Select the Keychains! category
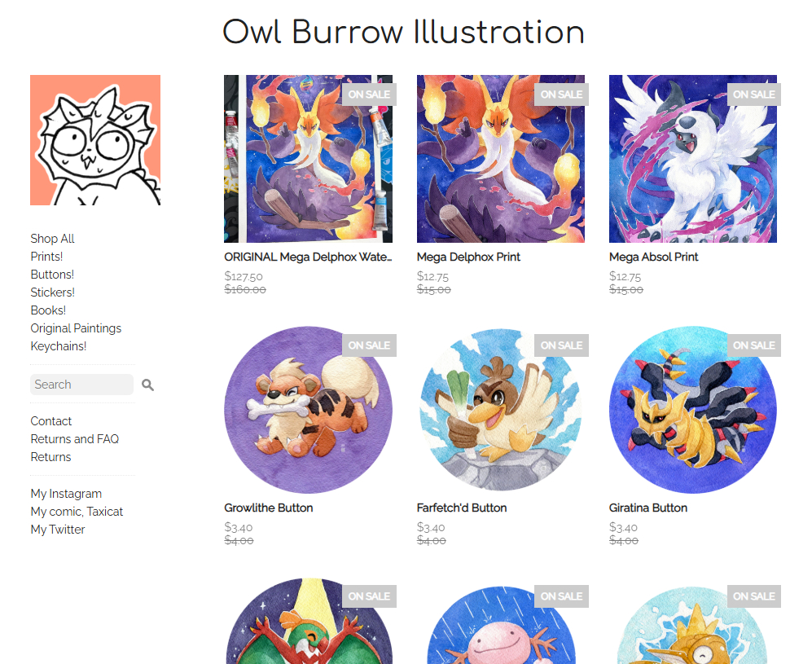The width and height of the screenshot is (812, 664). click(59, 346)
